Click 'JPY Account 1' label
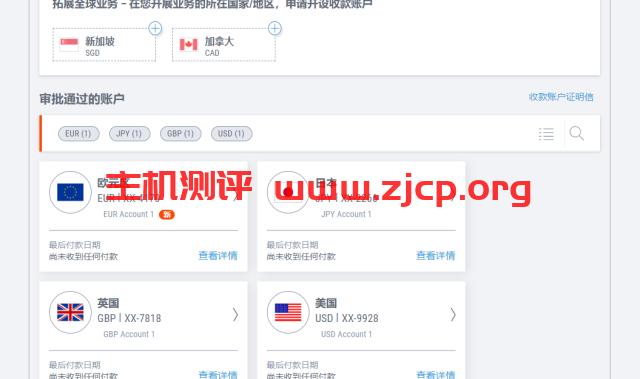 pos(346,214)
